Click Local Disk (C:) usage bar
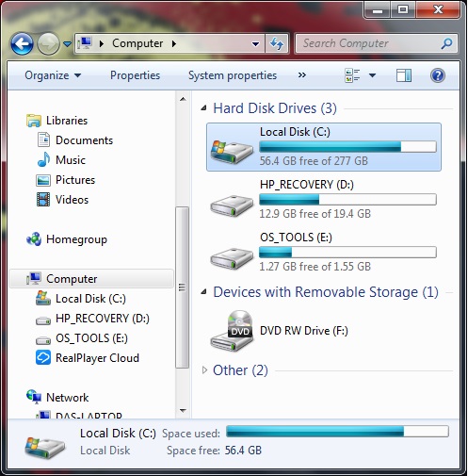The image size is (468, 476). pos(347,147)
